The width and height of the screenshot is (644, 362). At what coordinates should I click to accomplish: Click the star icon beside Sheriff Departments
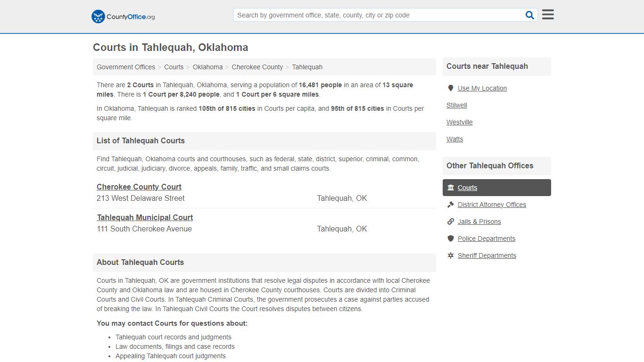pyautogui.click(x=450, y=255)
